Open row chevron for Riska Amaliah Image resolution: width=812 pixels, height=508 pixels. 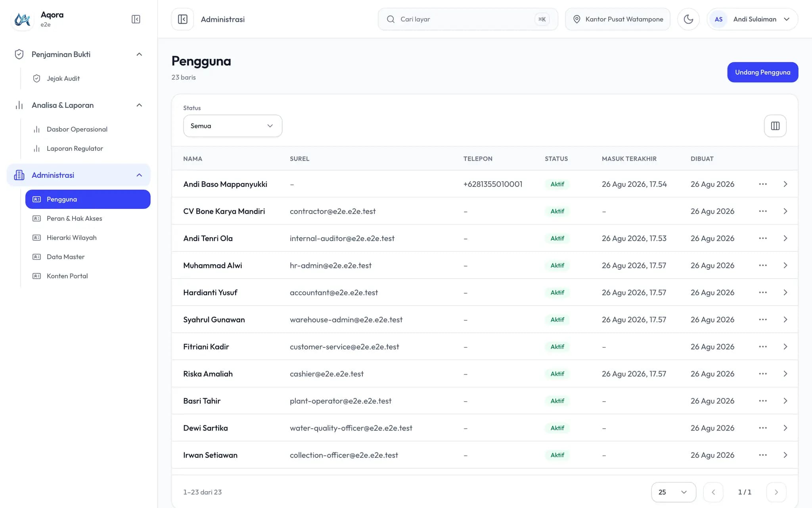pos(785,374)
